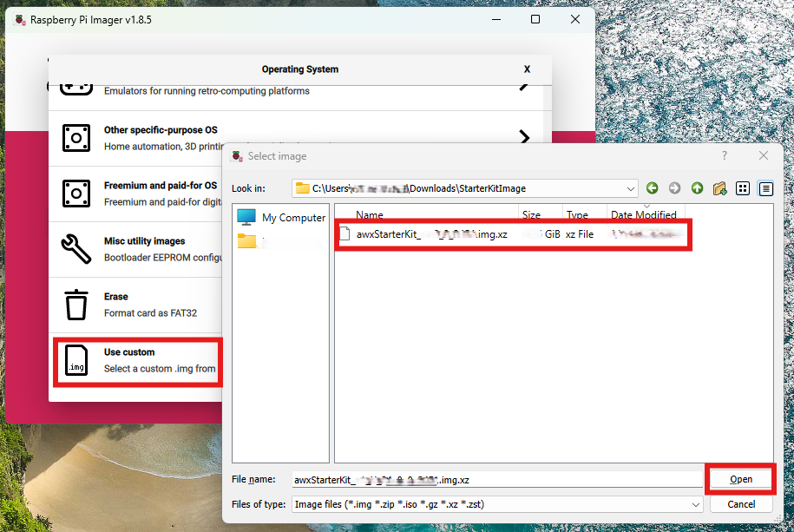This screenshot has height=532, width=794.
Task: Click the xz File type cell
Action: click(580, 234)
